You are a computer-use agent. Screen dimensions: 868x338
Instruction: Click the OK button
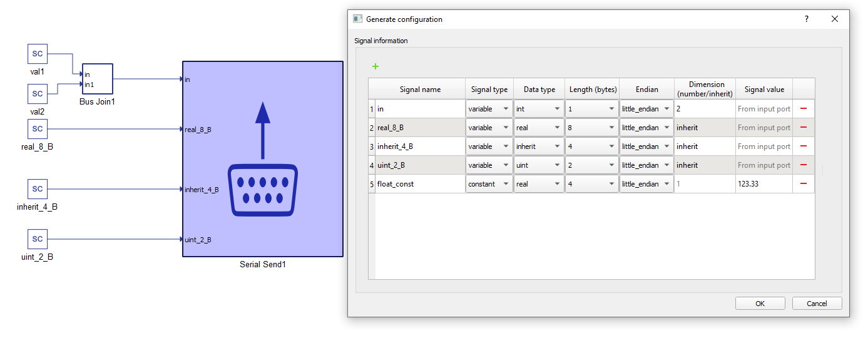[x=760, y=304]
